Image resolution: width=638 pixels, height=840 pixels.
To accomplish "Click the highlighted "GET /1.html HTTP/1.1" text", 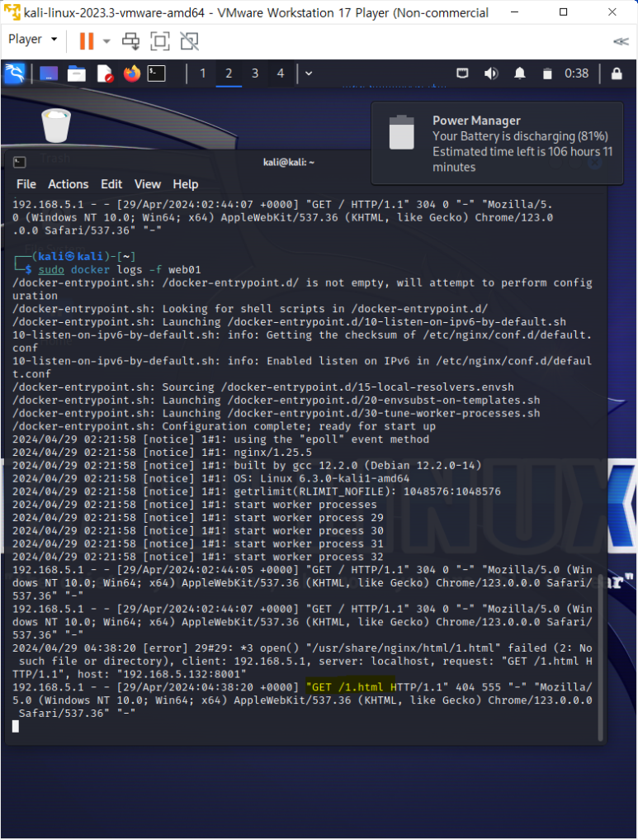I will (x=377, y=687).
